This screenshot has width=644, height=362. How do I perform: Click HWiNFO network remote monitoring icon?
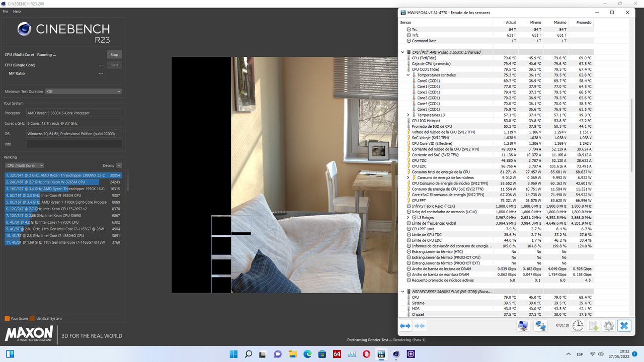(x=540, y=326)
